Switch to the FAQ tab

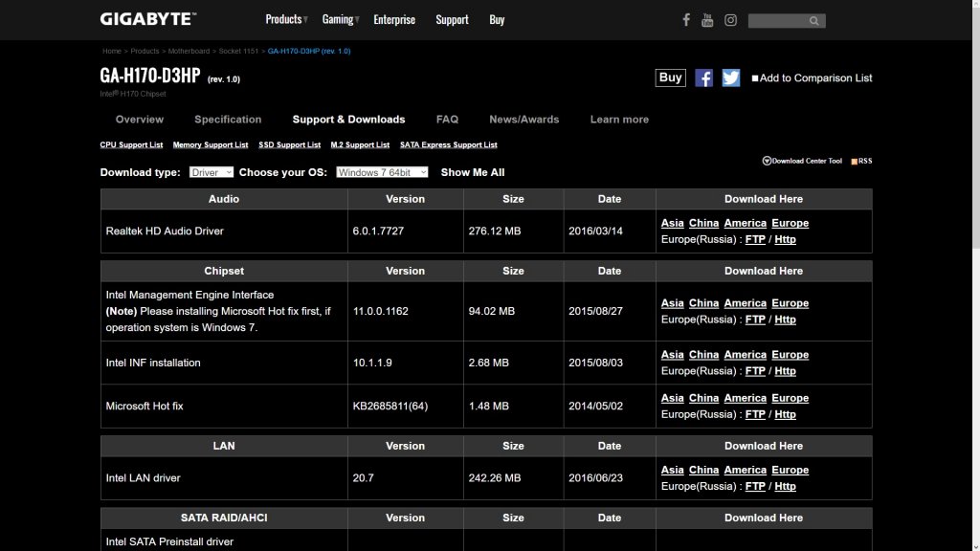point(448,120)
